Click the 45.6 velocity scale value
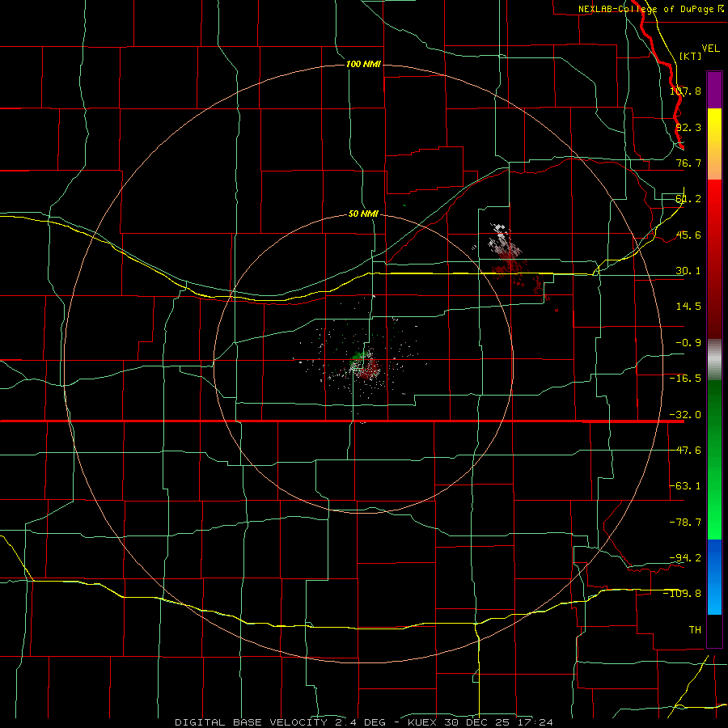The image size is (728, 728). point(688,235)
